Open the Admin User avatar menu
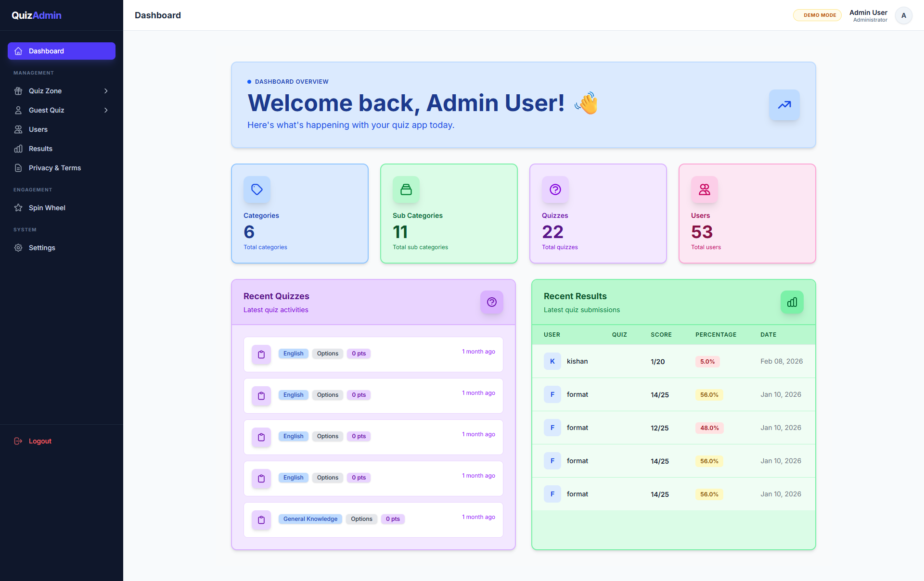 click(x=904, y=15)
